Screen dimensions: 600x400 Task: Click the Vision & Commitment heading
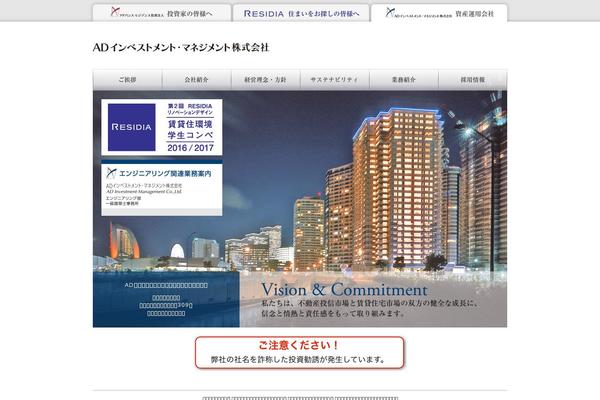(344, 290)
